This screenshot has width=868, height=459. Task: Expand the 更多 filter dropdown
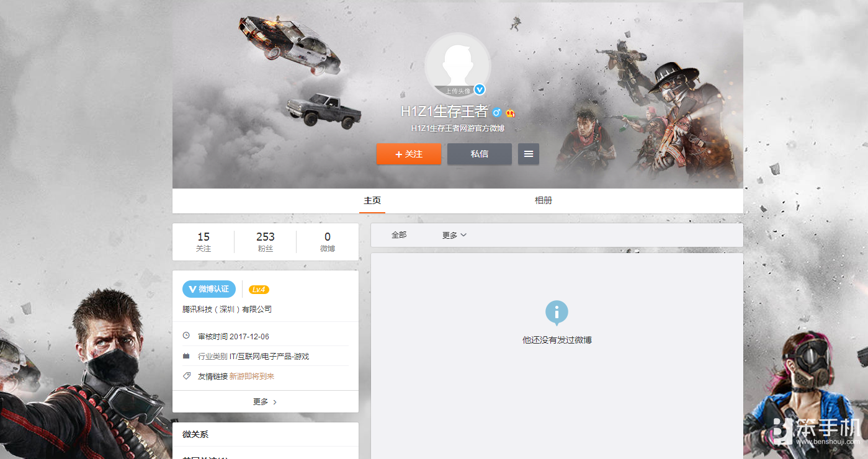pyautogui.click(x=454, y=235)
